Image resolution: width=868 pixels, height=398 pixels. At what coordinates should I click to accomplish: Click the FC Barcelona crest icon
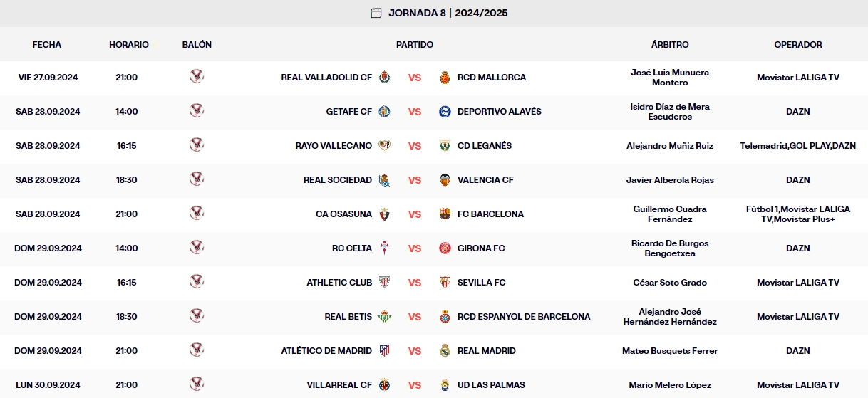coord(445,214)
